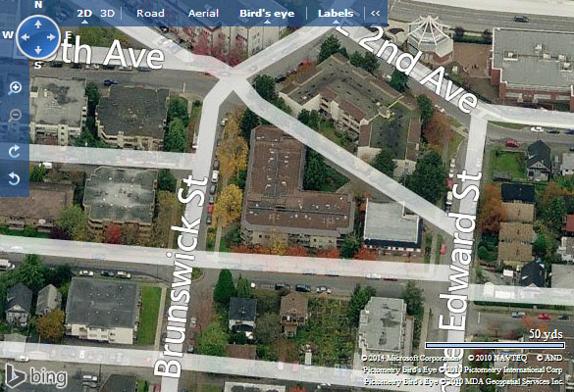Select the Aerial map view
This screenshot has width=574, height=392.
(x=203, y=14)
